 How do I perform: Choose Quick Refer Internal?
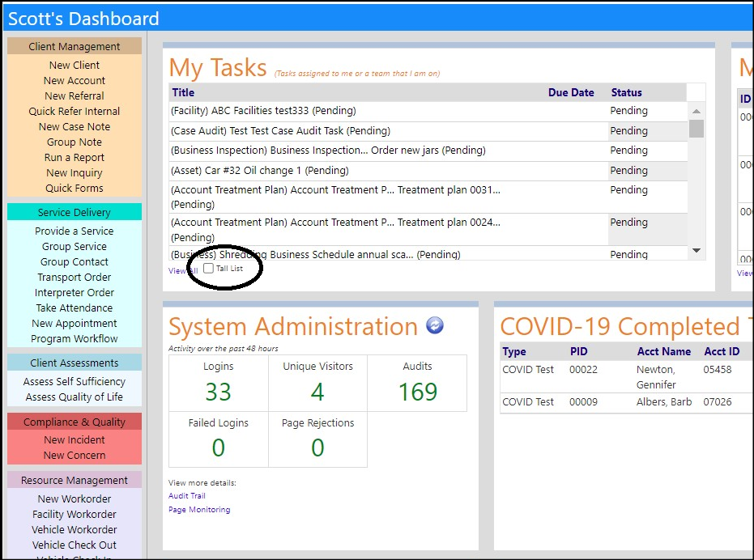pyautogui.click(x=75, y=111)
